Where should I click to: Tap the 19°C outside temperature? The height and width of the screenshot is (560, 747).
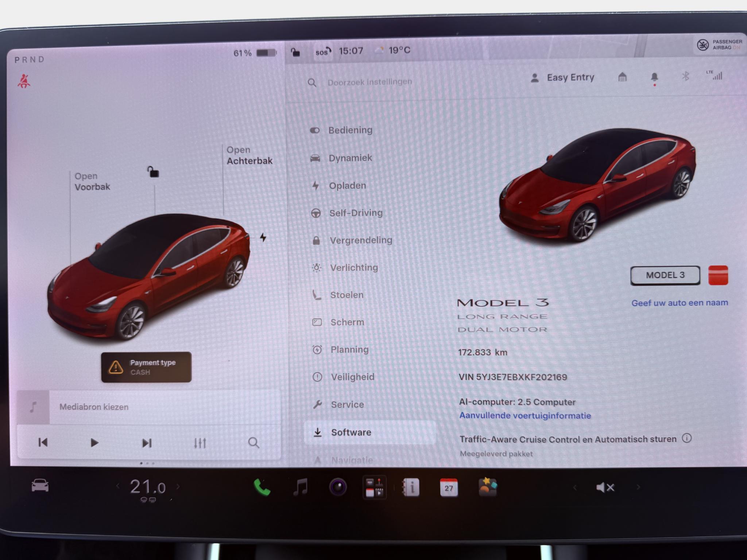point(399,50)
